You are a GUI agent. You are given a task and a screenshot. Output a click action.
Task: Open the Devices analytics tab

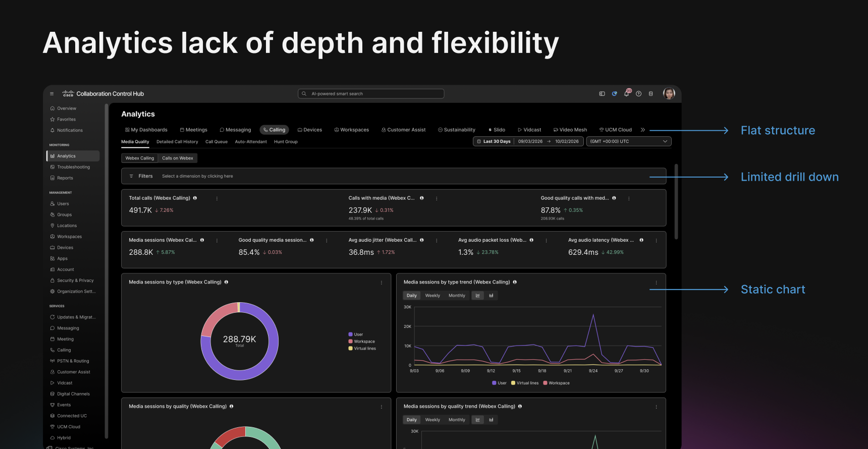point(310,130)
